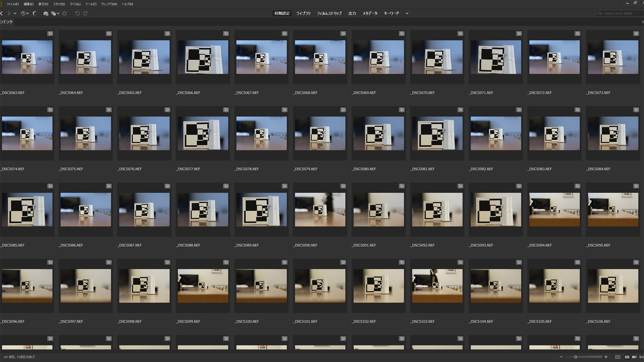This screenshot has height=362, width=644.
Task: Select the _DSC5066.NEF thumbnail
Action: tap(203, 57)
